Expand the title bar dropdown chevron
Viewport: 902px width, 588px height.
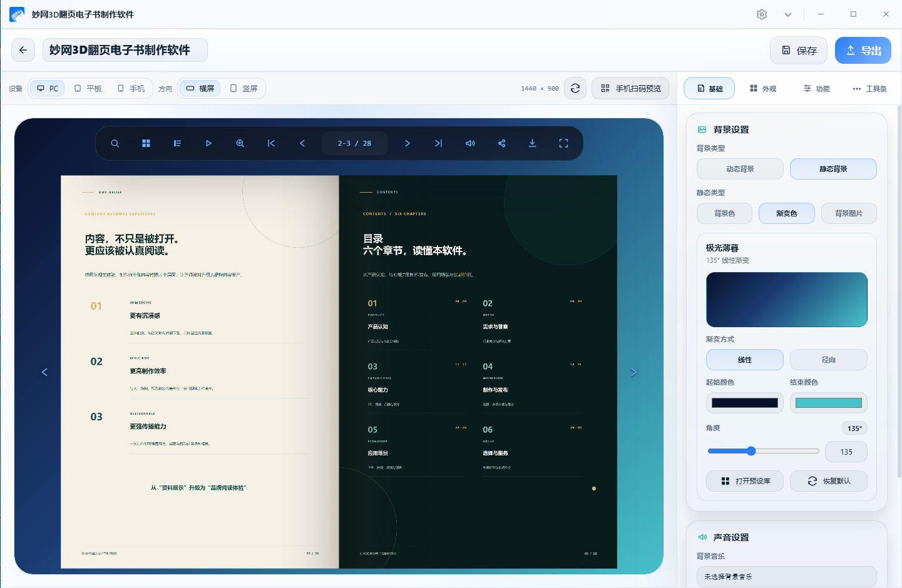click(x=788, y=14)
